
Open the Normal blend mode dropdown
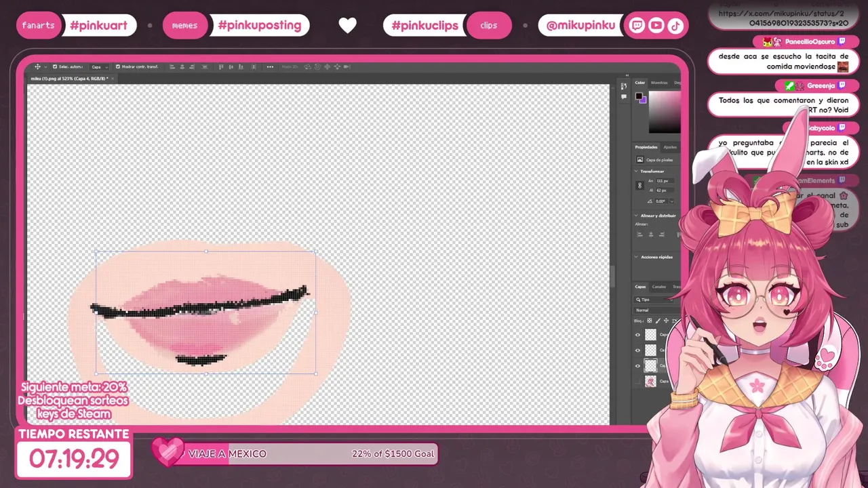(658, 310)
